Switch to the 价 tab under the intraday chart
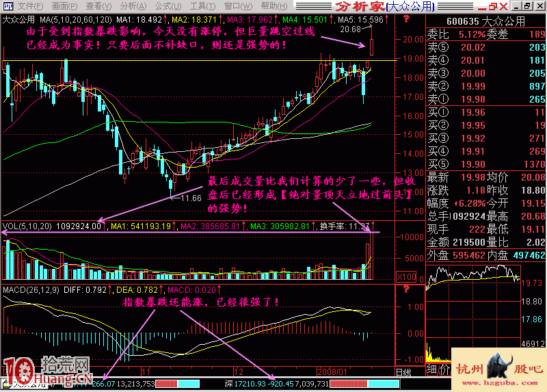547x392 pixels. point(444,369)
